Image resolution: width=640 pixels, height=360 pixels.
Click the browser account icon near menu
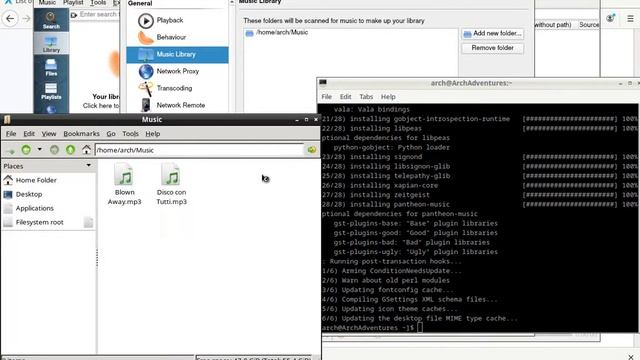coord(611,18)
